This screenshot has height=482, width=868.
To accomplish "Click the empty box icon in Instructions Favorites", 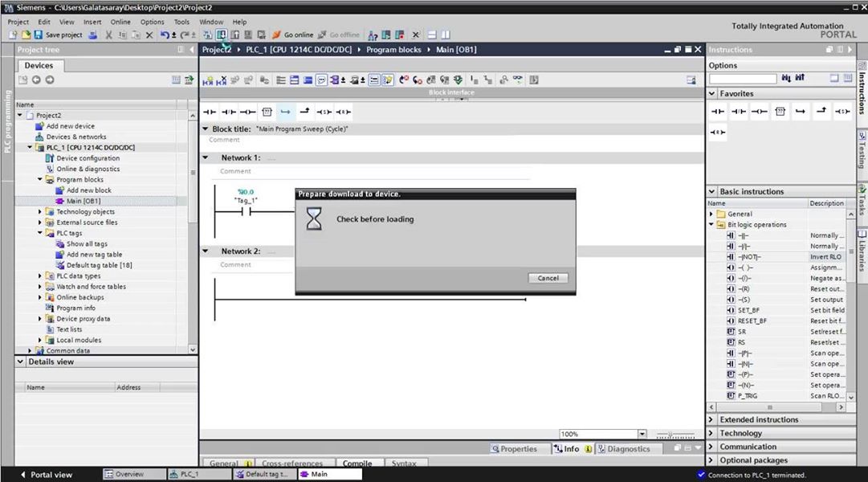I will click(x=780, y=112).
